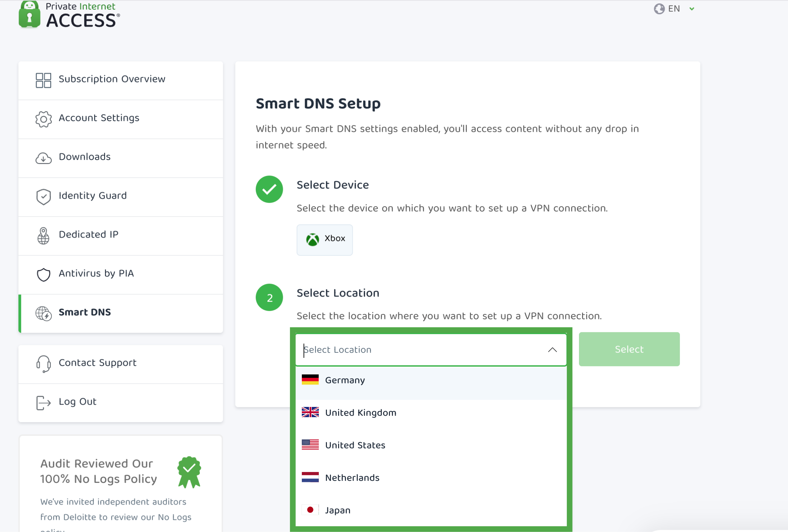
Task: Open the EN language dropdown arrow
Action: (x=692, y=9)
